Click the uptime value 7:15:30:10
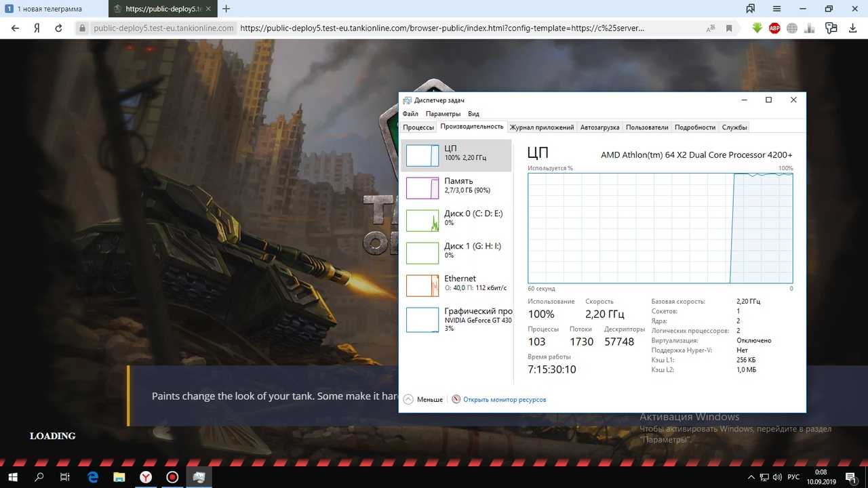The height and width of the screenshot is (488, 868). [x=552, y=369]
